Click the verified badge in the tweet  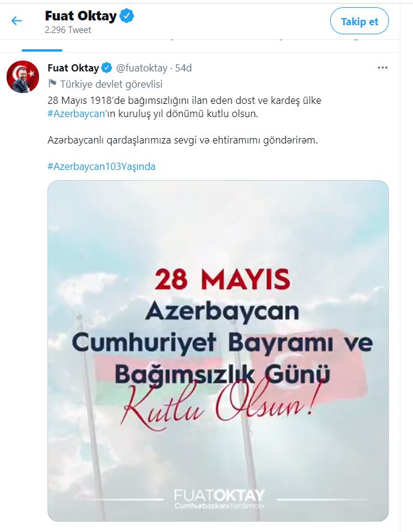point(106,68)
